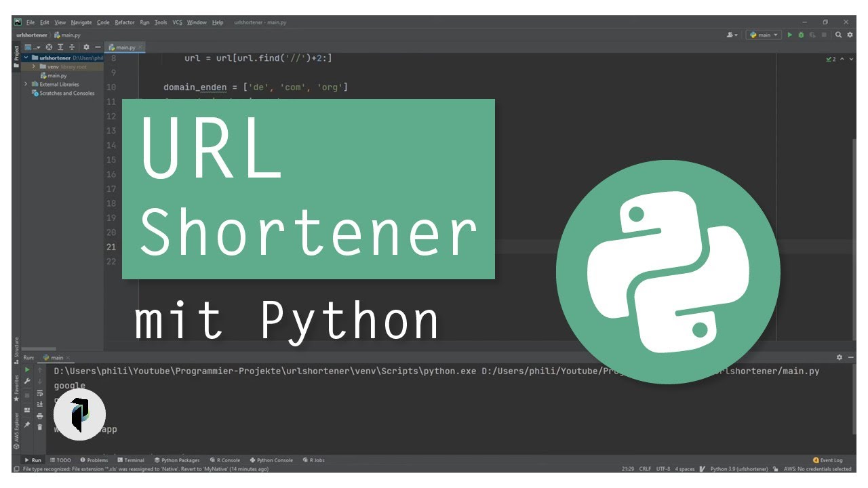Open IDE settings gear in top-right toolbar

[850, 35]
